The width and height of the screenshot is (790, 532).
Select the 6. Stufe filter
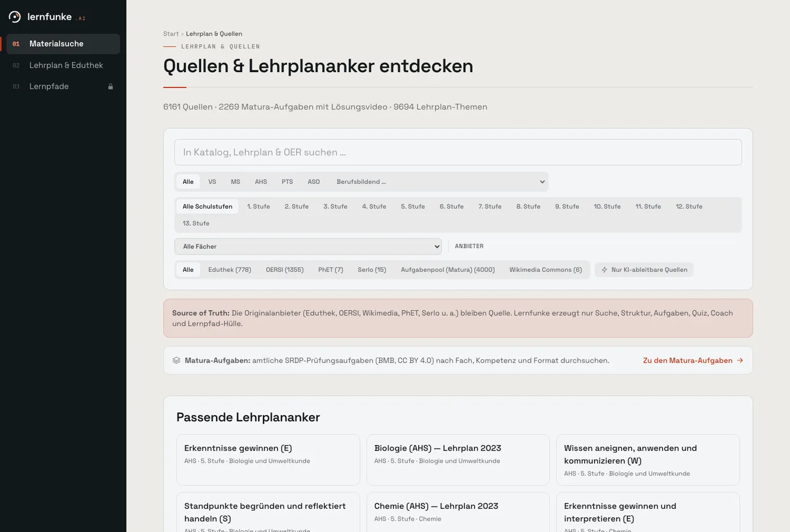(x=451, y=206)
